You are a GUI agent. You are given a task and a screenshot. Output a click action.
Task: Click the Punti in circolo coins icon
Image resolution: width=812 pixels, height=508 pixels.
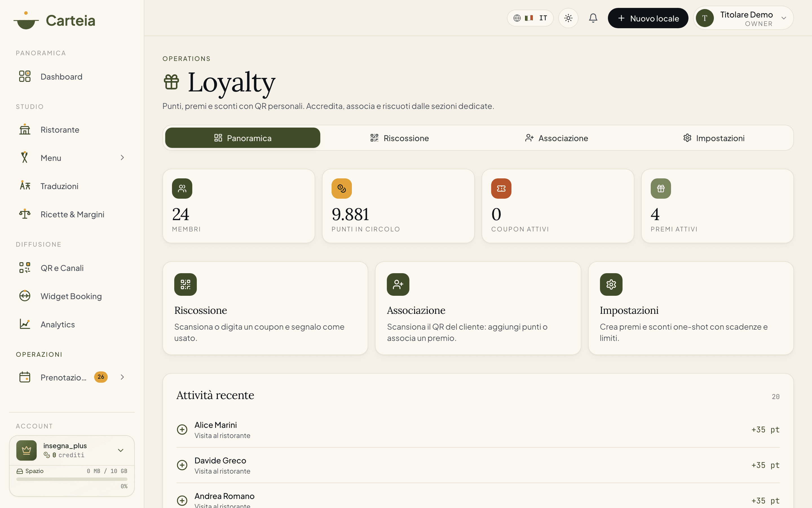coord(342,189)
